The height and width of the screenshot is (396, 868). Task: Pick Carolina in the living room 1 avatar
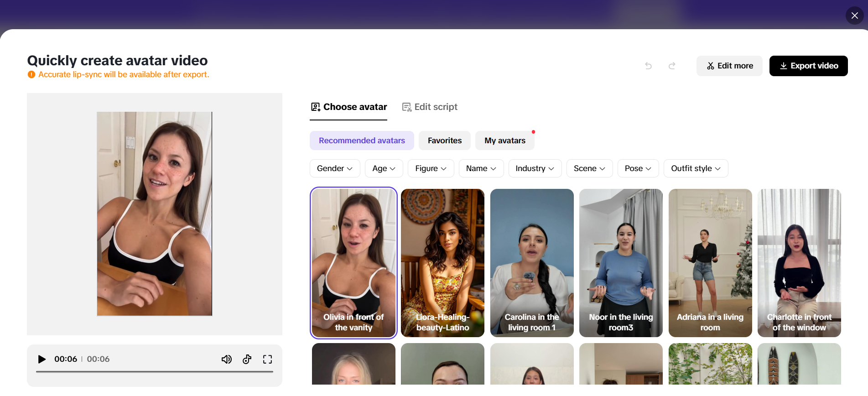(532, 263)
